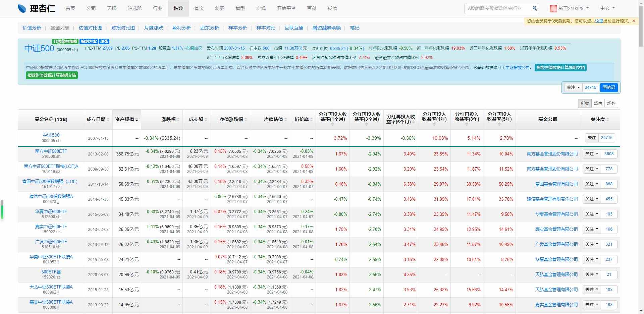Open 指数估值数据计算说明文档 button
Viewport: 644px width, 314px height.
[560, 68]
